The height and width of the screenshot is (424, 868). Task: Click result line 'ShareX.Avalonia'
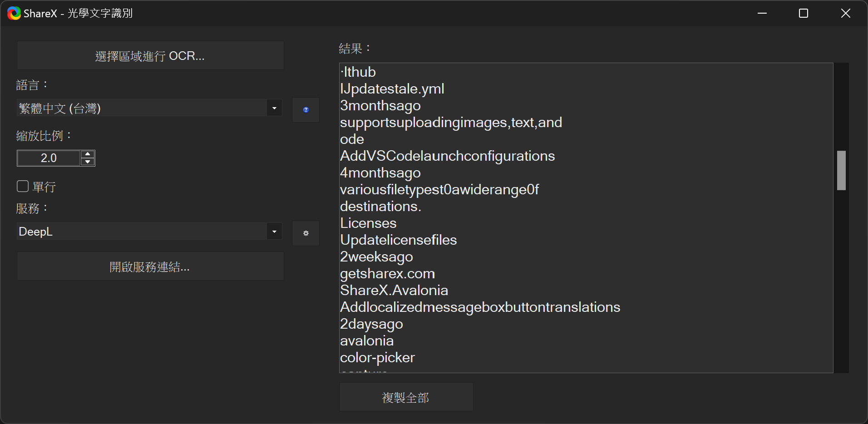pos(394,290)
